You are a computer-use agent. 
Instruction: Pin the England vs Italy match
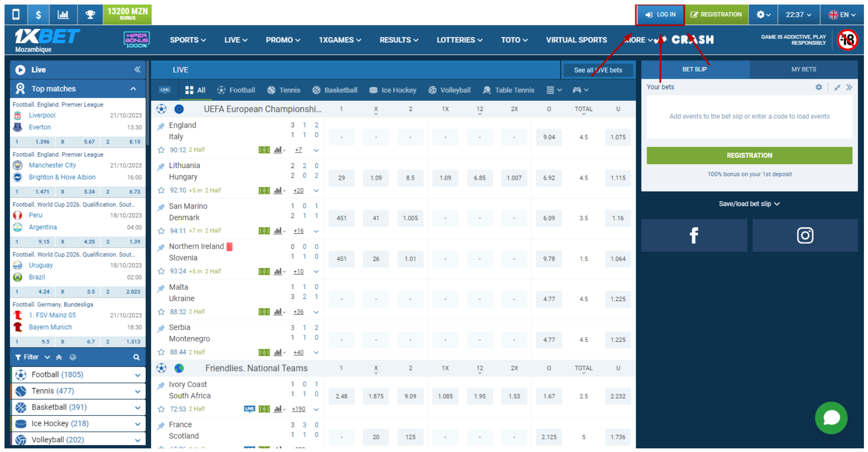(161, 126)
